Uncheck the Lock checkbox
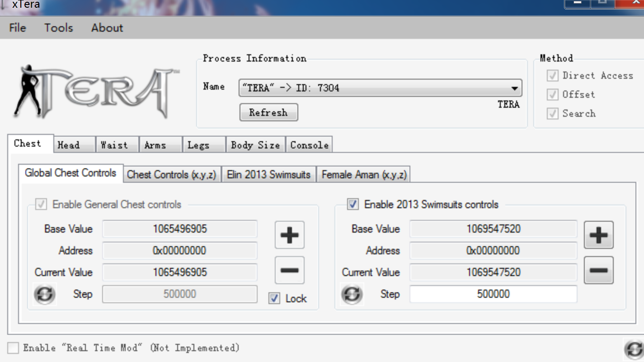Image resolution: width=644 pixels, height=362 pixels. (274, 299)
